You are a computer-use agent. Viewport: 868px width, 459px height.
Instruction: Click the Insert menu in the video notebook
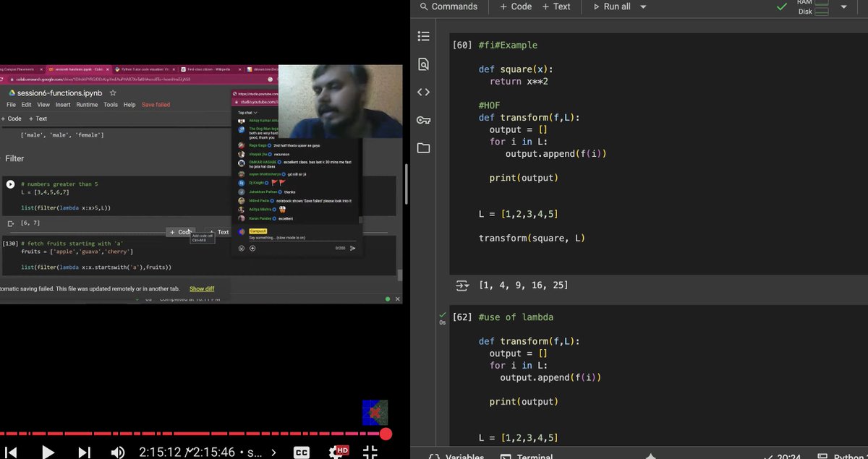63,105
